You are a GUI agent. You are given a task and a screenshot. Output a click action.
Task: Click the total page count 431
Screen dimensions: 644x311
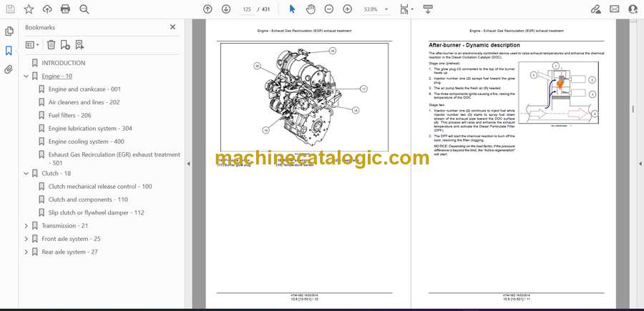pos(265,9)
